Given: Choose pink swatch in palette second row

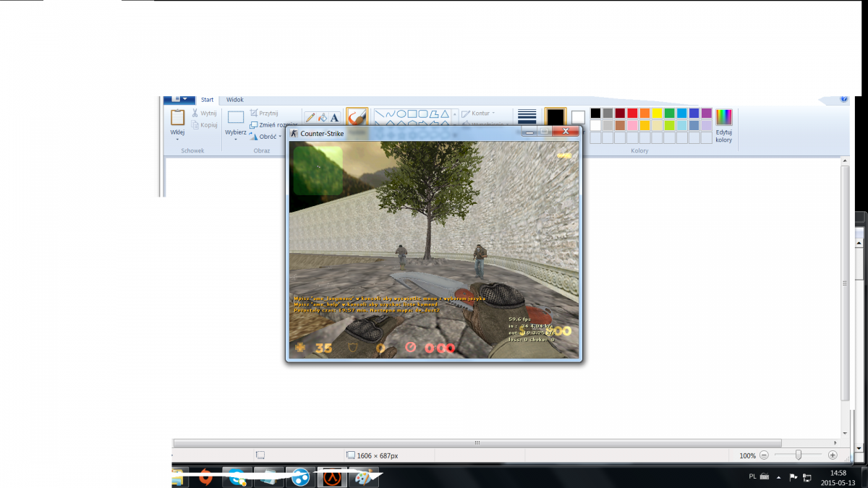Looking at the screenshot, I should click(x=632, y=125).
